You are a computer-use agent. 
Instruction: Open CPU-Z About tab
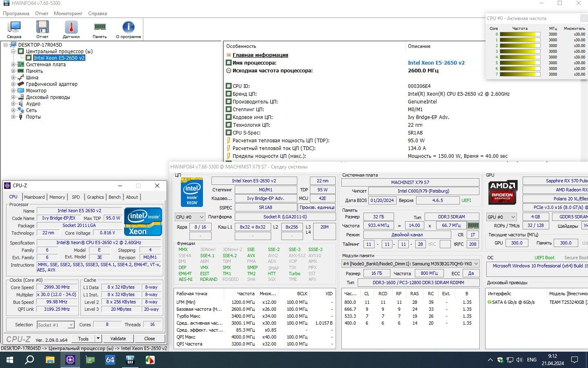point(132,197)
